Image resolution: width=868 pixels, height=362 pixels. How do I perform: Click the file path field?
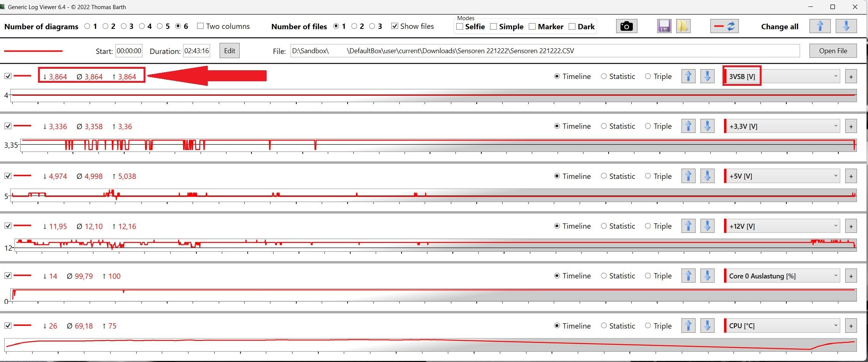point(545,51)
